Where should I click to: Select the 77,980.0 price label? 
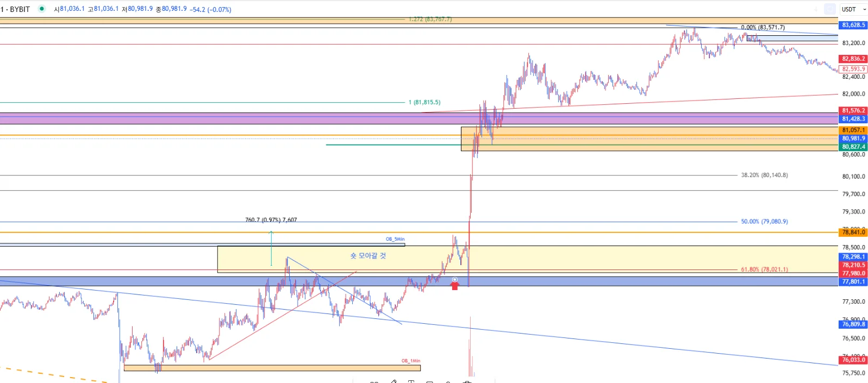[853, 273]
